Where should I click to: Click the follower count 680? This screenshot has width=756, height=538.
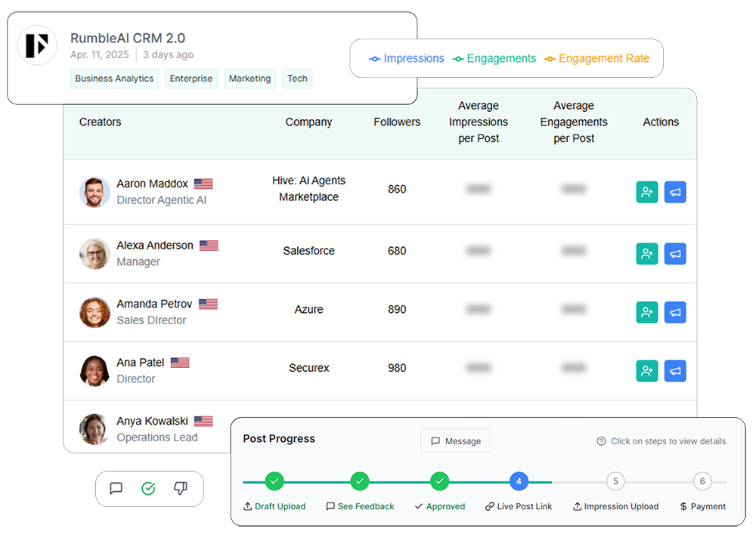click(x=397, y=251)
